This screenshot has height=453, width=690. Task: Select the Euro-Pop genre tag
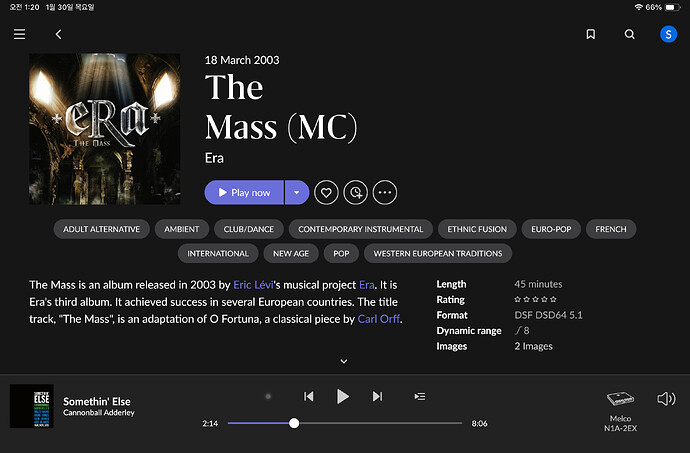pos(551,229)
